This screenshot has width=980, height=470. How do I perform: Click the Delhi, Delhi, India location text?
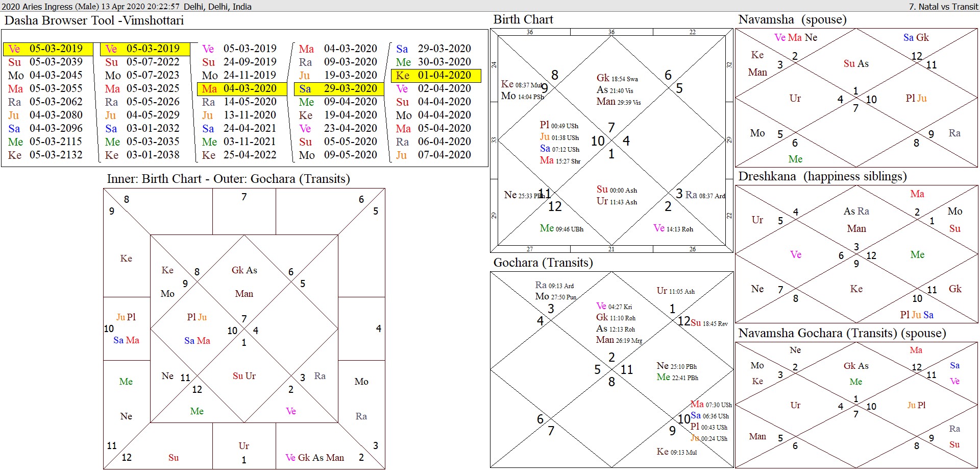[218, 7]
